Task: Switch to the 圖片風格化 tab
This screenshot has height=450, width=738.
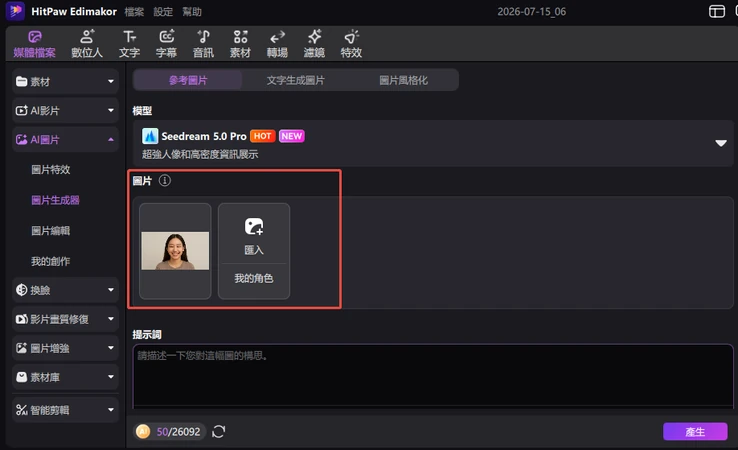Action: (x=403, y=80)
